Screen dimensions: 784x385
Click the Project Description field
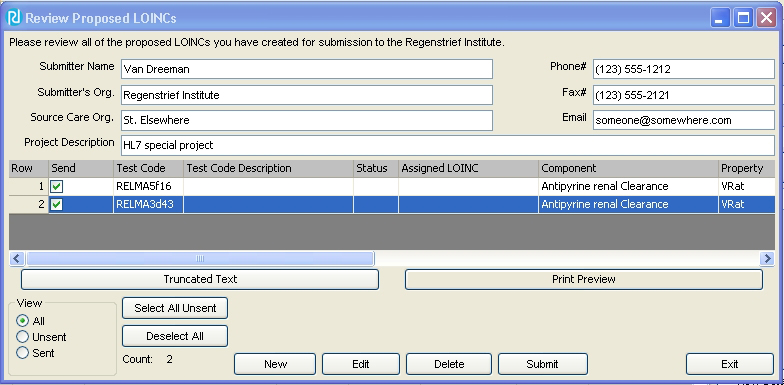(448, 146)
